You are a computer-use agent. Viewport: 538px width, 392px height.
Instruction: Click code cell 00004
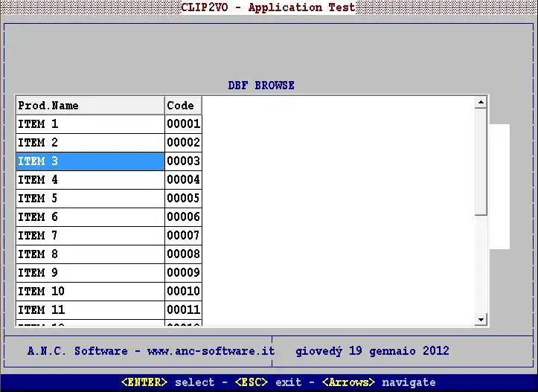[x=183, y=180]
